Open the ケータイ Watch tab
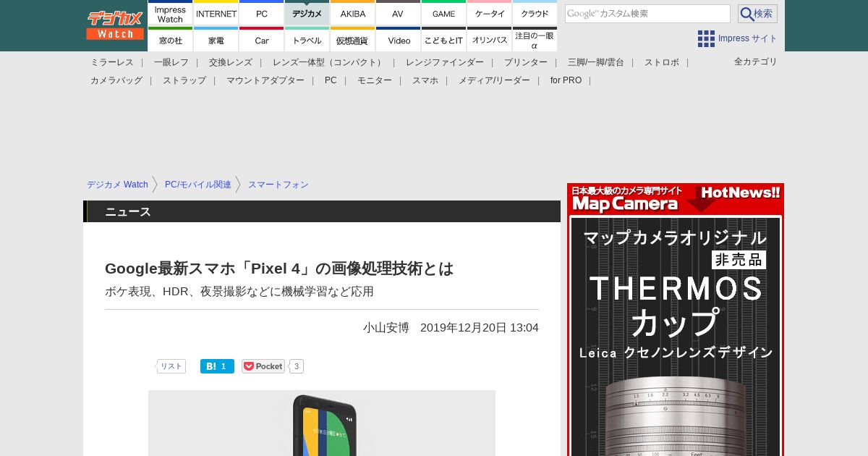The image size is (868, 456). point(489,14)
